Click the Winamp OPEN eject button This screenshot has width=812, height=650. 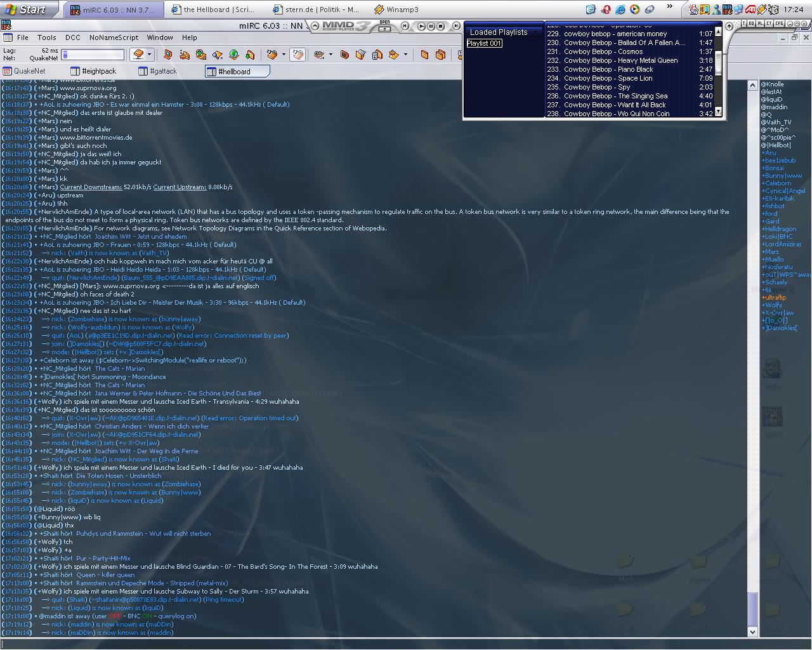(x=384, y=27)
